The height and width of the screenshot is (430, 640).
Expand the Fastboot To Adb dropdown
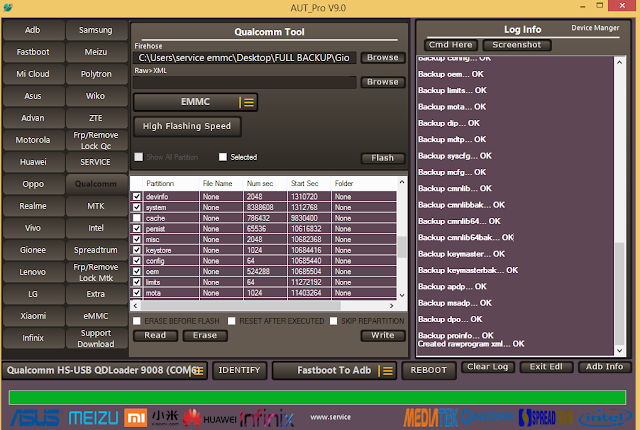click(385, 370)
